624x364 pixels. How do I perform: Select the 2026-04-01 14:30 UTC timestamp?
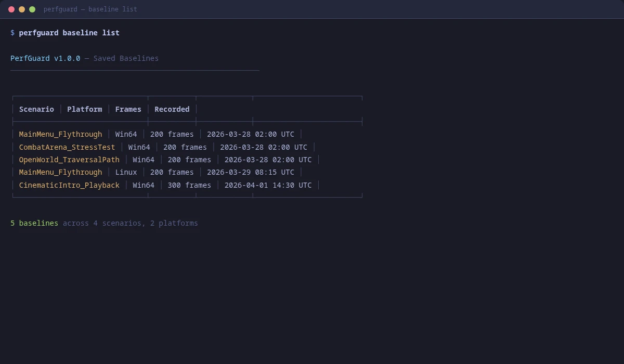click(268, 185)
